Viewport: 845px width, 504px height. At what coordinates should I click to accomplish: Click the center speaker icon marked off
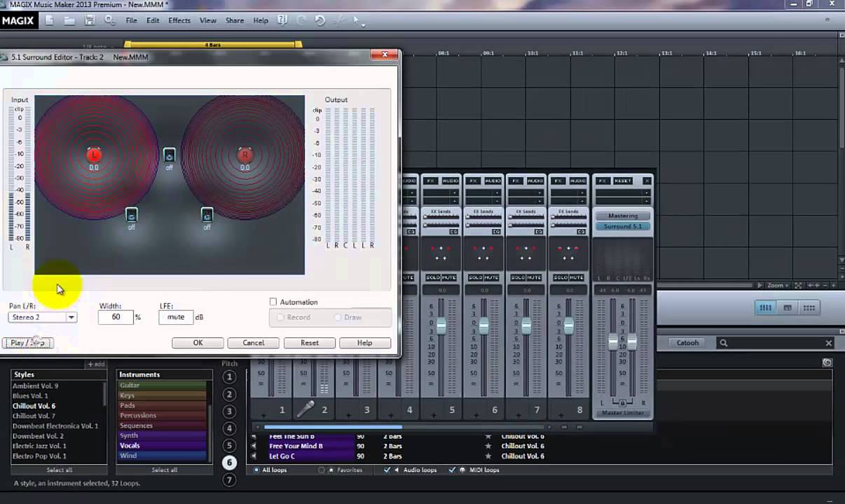(x=169, y=155)
